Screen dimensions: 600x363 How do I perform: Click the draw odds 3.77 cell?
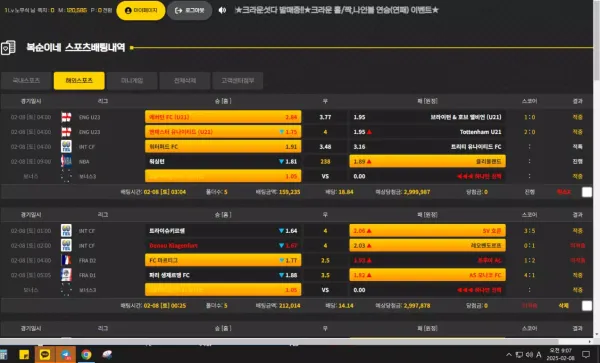pos(325,117)
